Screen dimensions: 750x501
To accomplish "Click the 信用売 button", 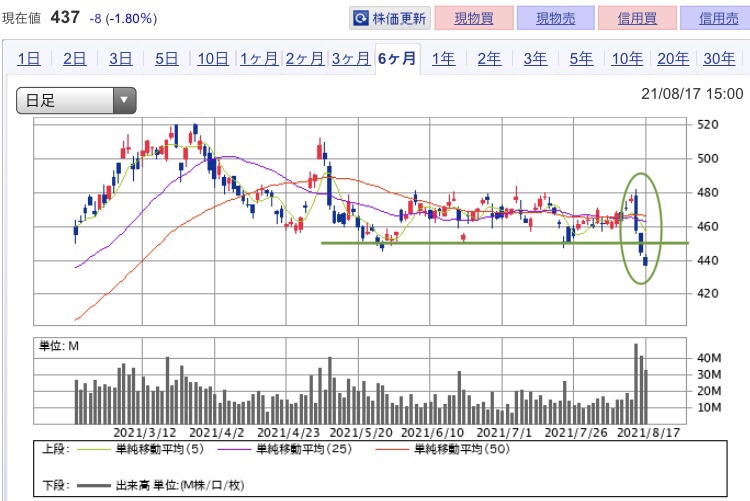I will (x=712, y=18).
